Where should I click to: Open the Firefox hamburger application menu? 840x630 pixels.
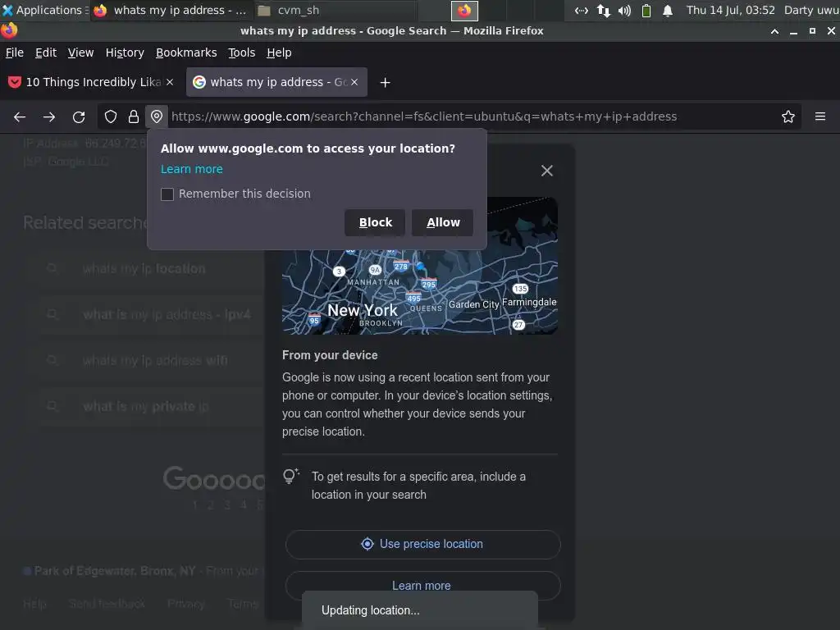pyautogui.click(x=819, y=116)
